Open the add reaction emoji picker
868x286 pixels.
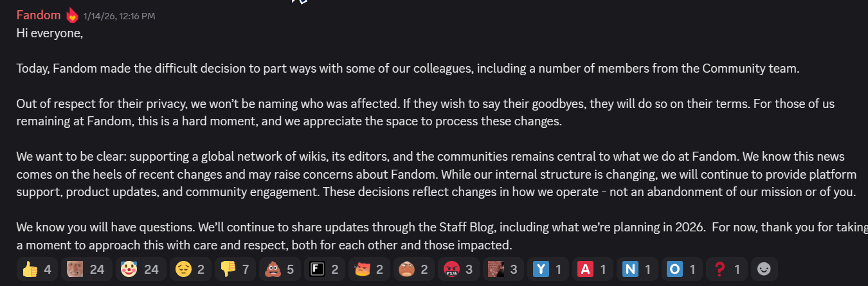[x=764, y=269]
